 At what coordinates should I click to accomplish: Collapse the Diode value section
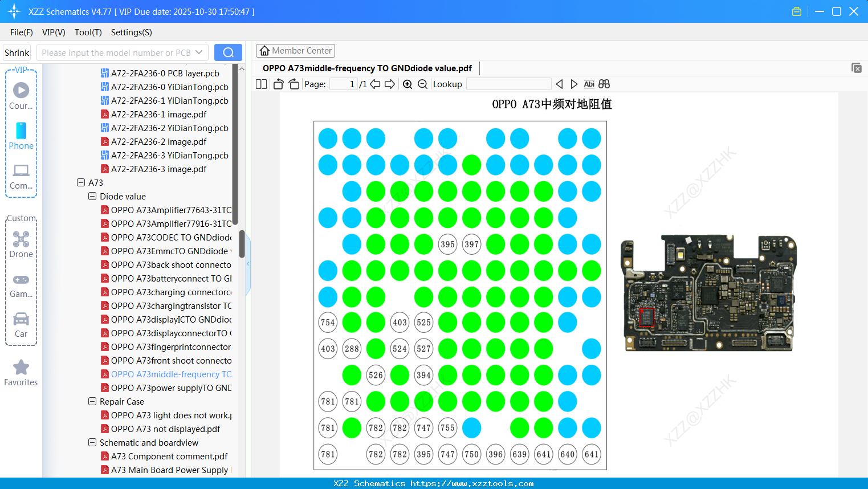coord(92,196)
